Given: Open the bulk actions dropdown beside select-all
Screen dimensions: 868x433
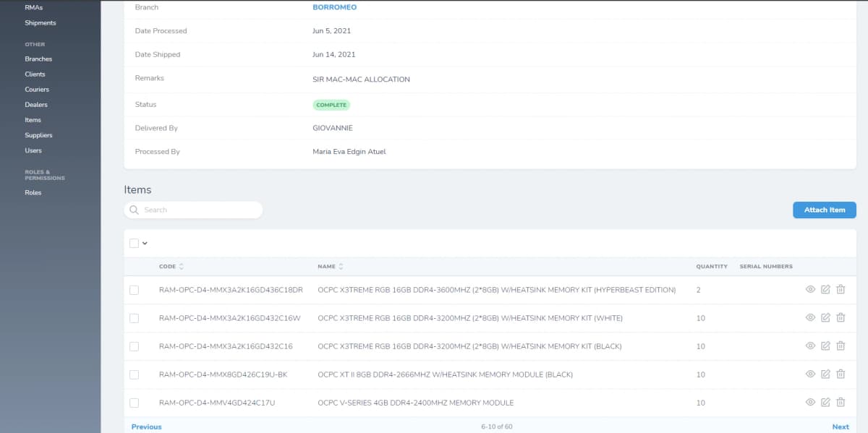Looking at the screenshot, I should (145, 243).
